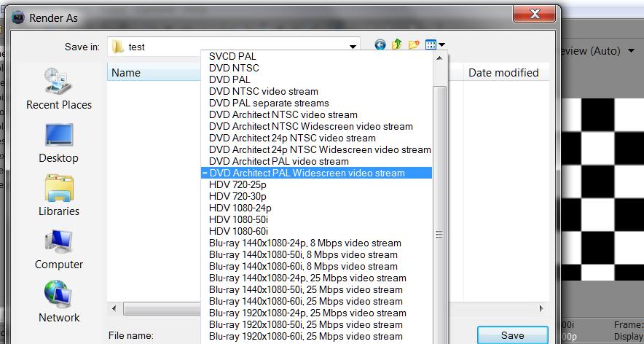Pick Blu-ray 1440x1080-50i, 25 Mbps video stream
Image resolution: width=644 pixels, height=344 pixels.
pos(316,289)
